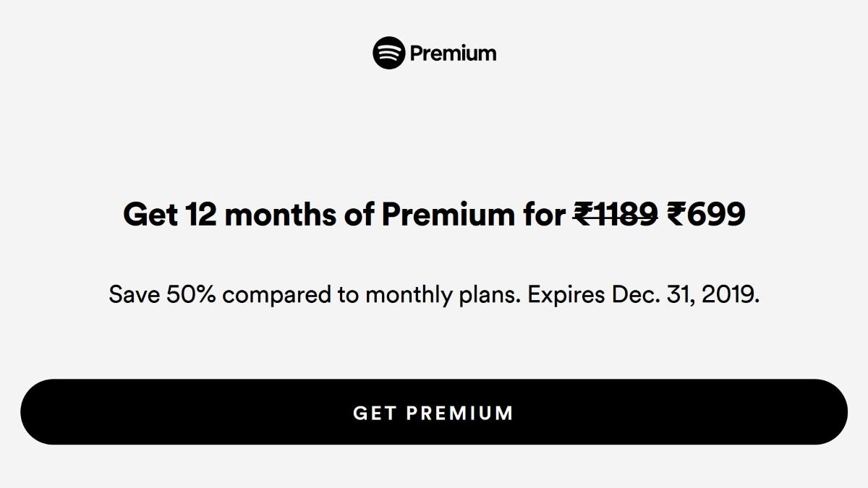Select the GET PREMIUM call-to-action

click(434, 411)
